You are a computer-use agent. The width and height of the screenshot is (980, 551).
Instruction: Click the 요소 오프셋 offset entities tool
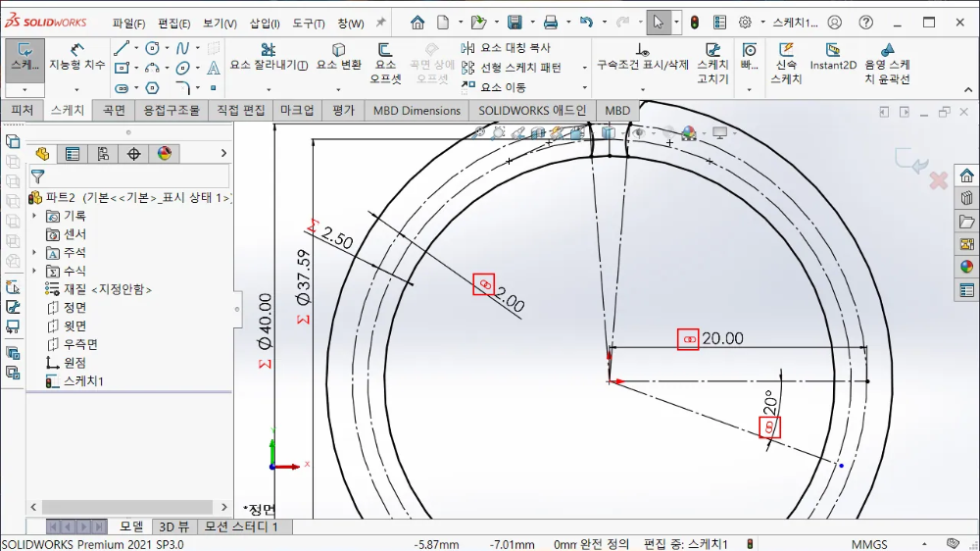pyautogui.click(x=385, y=63)
